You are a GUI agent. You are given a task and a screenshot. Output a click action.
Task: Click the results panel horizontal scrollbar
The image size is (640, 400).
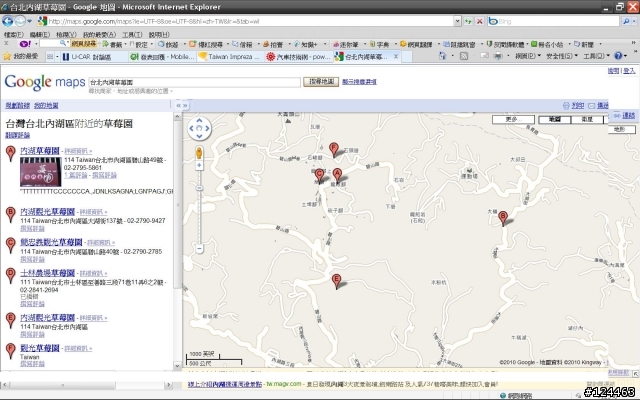coord(86,384)
